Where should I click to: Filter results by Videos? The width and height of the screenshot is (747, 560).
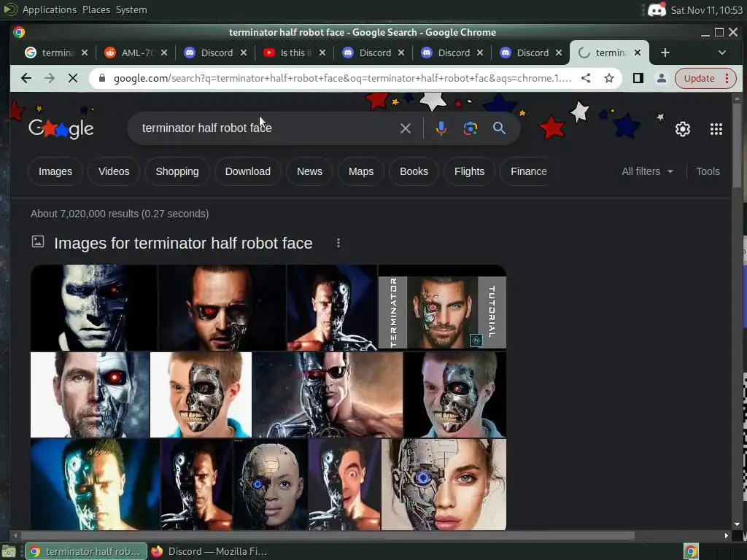click(x=114, y=171)
